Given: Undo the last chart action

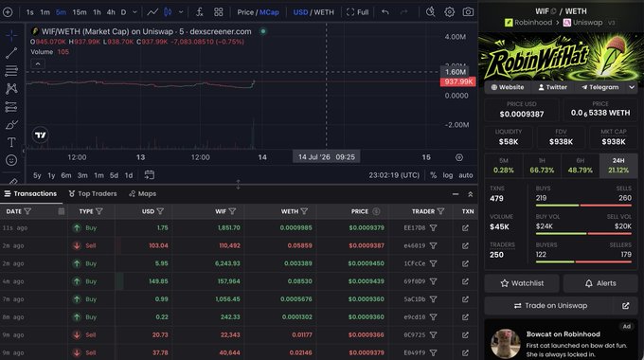Looking at the screenshot, I should 385,12.
